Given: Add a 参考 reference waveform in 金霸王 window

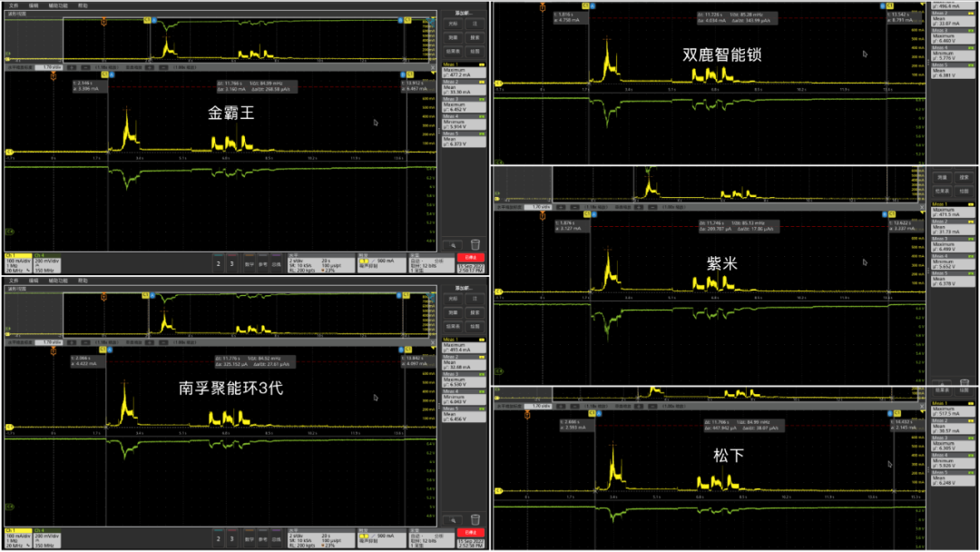Looking at the screenshot, I should click(262, 264).
